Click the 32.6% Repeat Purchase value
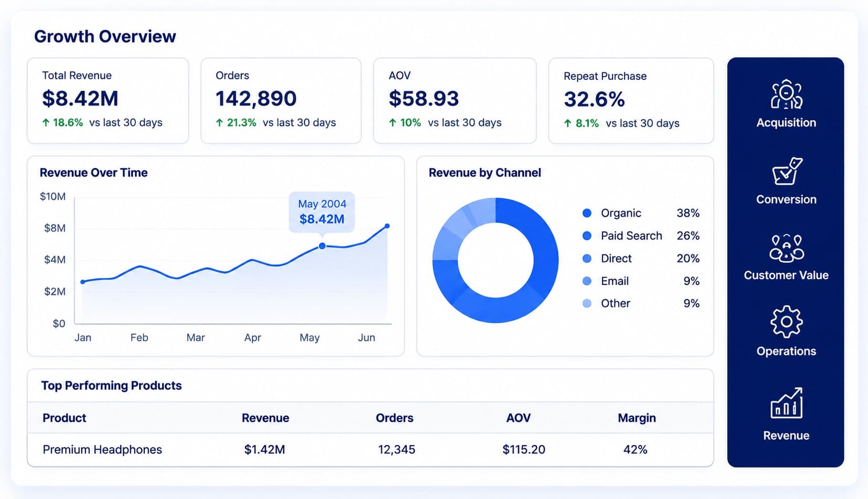This screenshot has height=499, width=868. [x=595, y=99]
